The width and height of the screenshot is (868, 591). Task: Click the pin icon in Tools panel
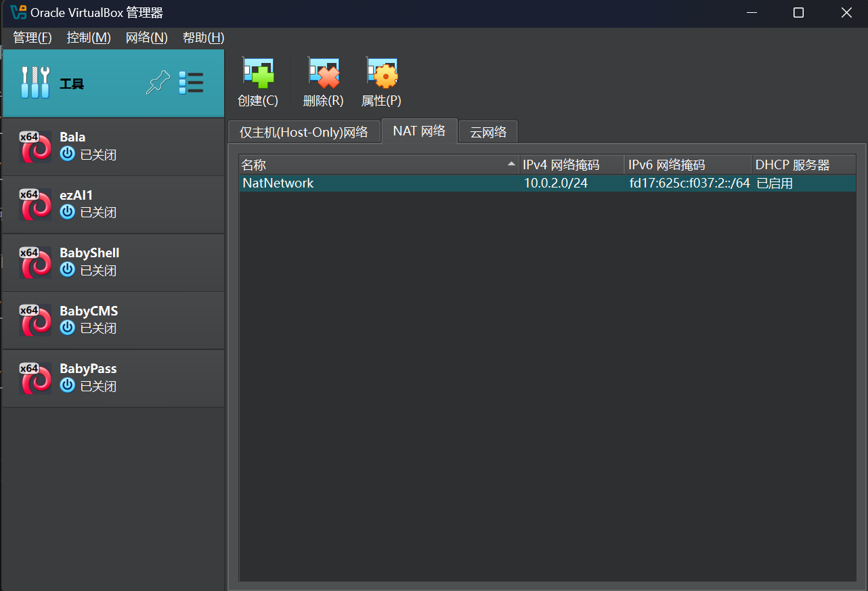click(x=158, y=83)
